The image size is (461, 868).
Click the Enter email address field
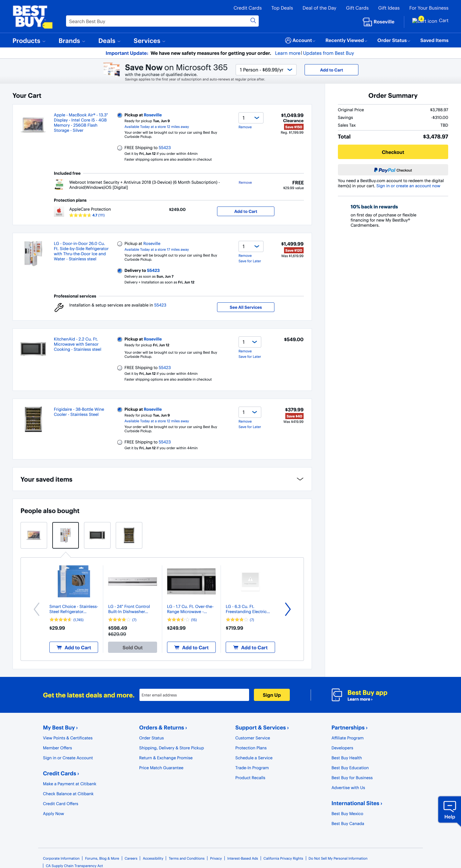click(x=194, y=695)
